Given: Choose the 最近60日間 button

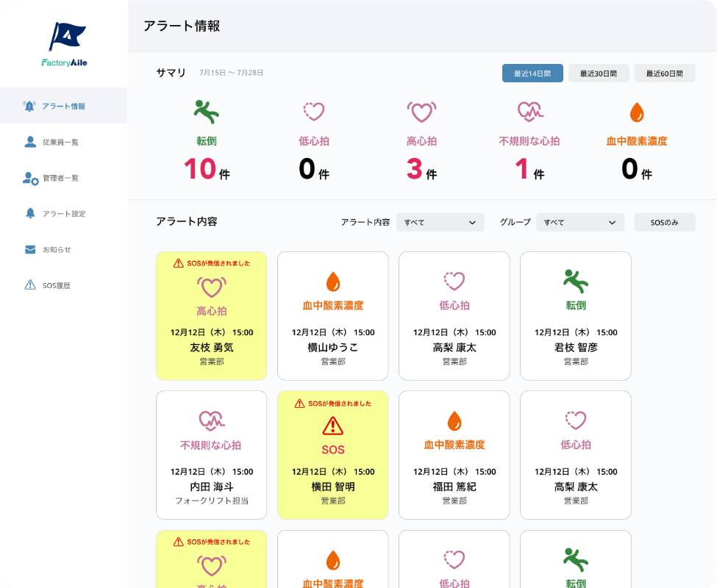Looking at the screenshot, I should tap(665, 73).
